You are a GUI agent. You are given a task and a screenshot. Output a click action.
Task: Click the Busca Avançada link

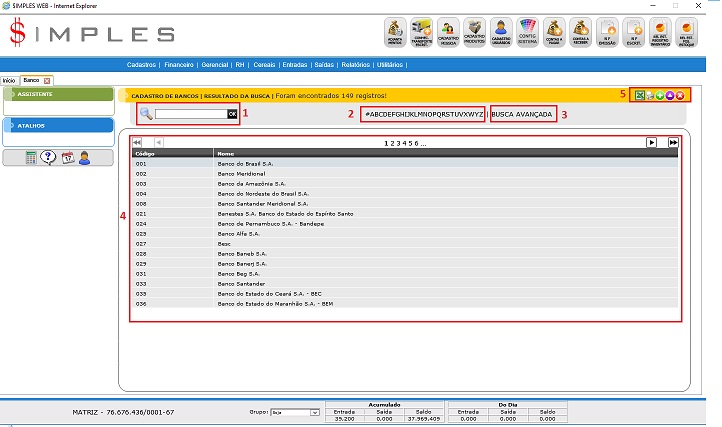(522, 114)
